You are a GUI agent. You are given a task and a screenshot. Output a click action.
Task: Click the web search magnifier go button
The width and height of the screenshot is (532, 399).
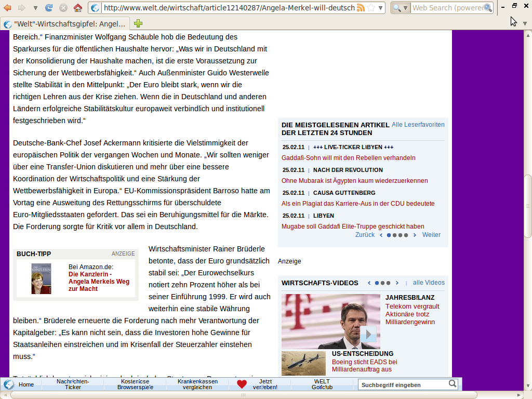point(488,8)
